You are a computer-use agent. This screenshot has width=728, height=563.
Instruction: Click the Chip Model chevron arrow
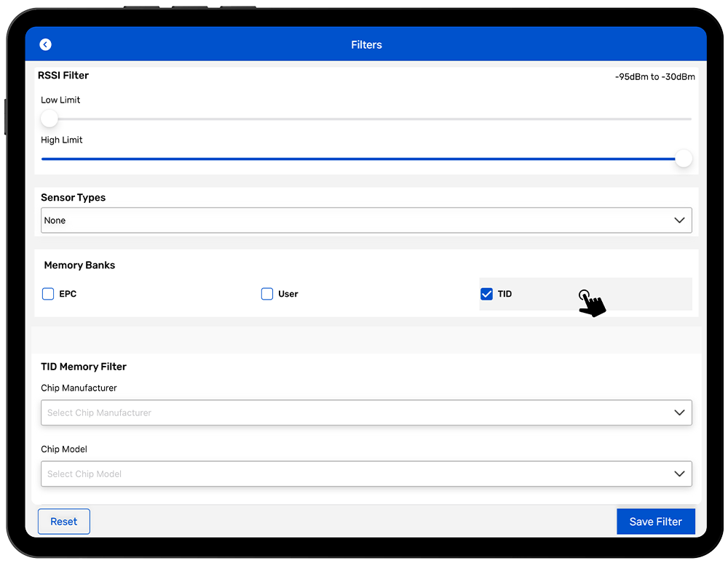pyautogui.click(x=679, y=474)
